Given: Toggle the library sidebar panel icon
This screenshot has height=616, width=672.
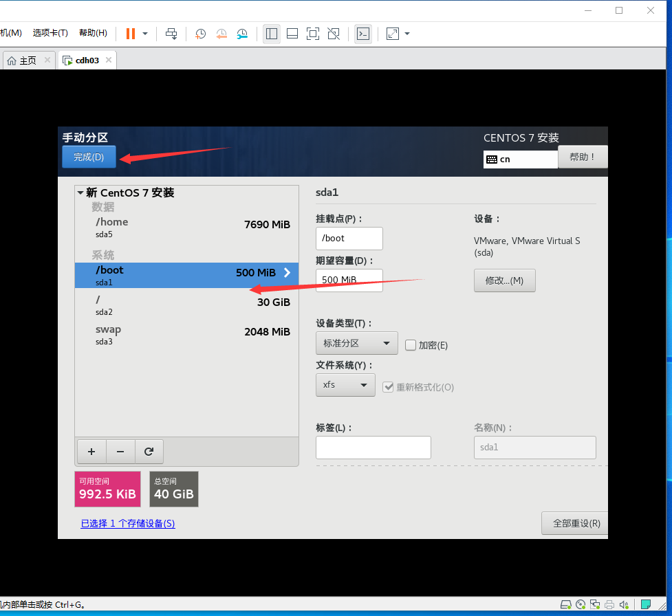Looking at the screenshot, I should click(x=271, y=34).
